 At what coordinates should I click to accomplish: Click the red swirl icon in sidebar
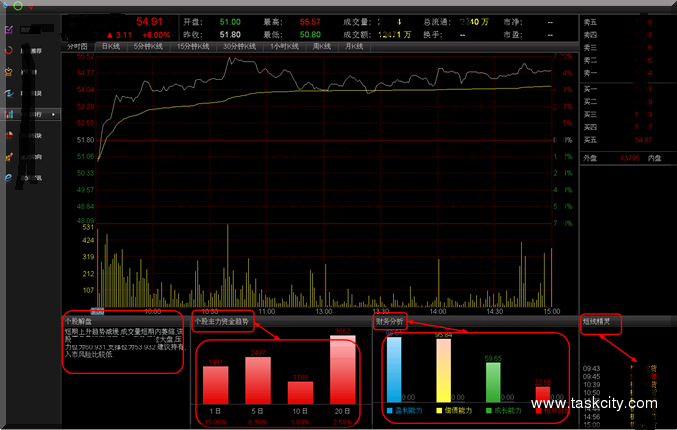pos(9,50)
